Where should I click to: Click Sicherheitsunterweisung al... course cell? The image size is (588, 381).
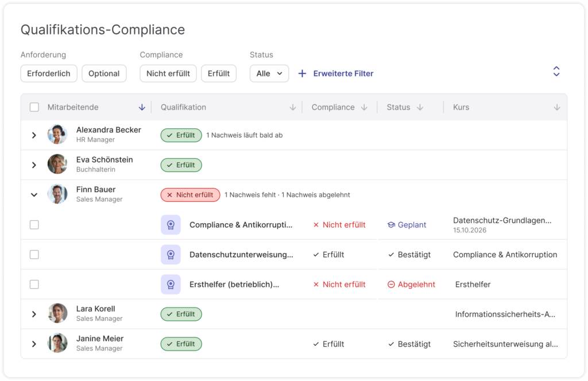(x=505, y=344)
